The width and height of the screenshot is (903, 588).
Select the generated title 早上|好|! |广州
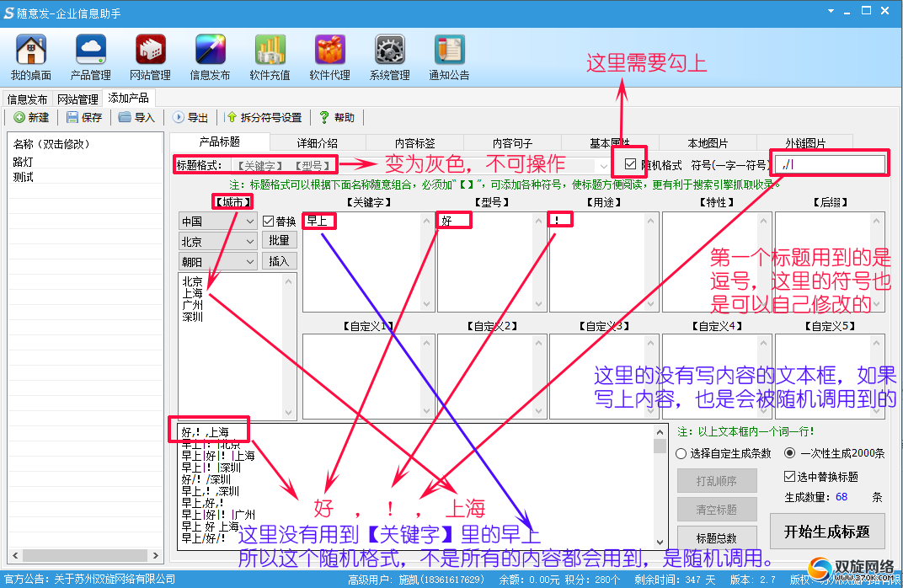click(x=218, y=514)
